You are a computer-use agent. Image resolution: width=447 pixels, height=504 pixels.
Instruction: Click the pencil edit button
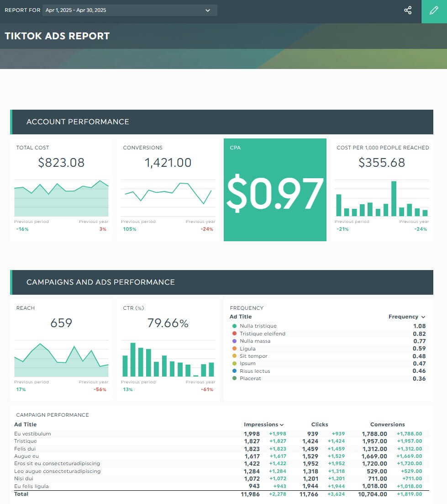pos(434,11)
